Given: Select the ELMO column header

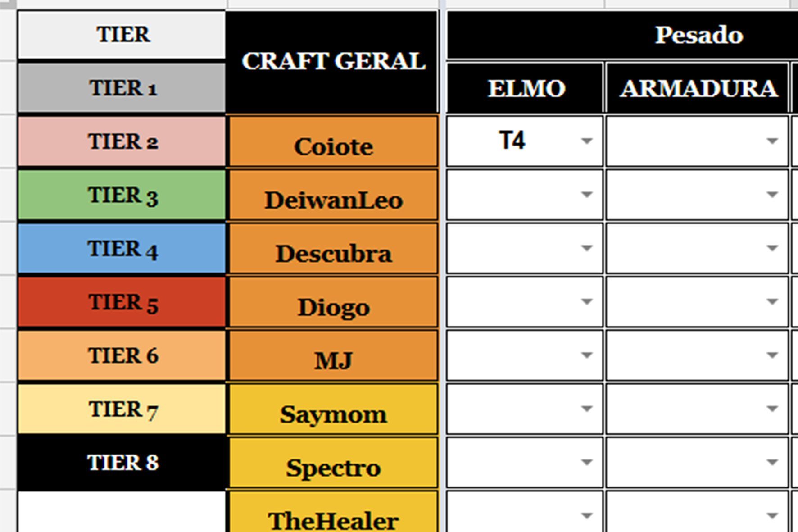Looking at the screenshot, I should click(x=525, y=88).
